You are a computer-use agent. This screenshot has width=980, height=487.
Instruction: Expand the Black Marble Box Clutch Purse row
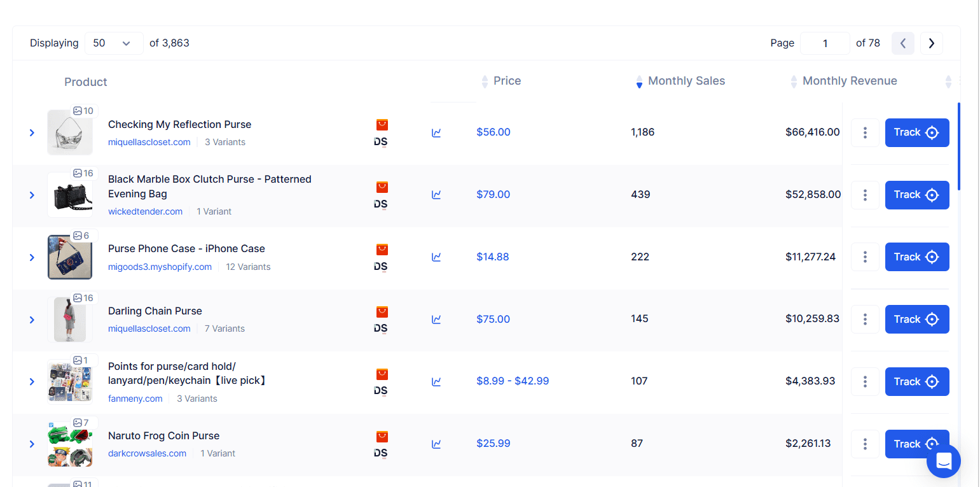(x=32, y=195)
